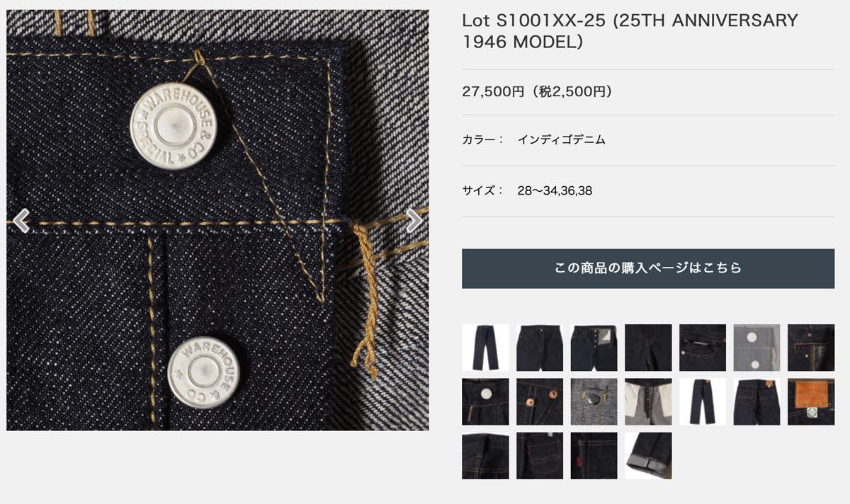Show the red tab pocket thumbnail

[x=594, y=456]
